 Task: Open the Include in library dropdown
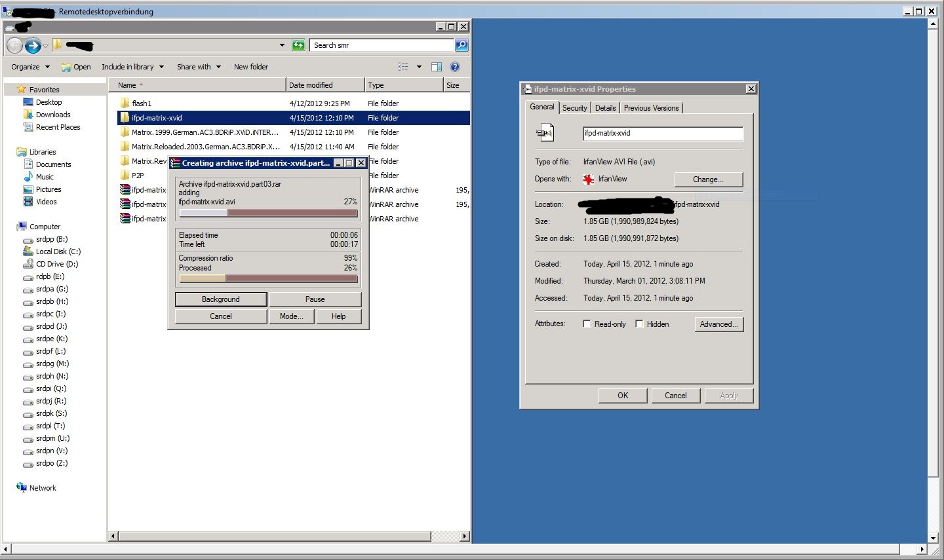pos(132,67)
